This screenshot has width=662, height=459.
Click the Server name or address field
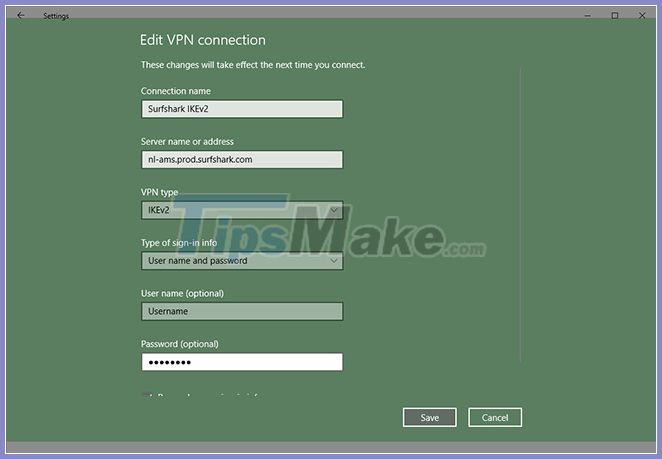(x=242, y=160)
